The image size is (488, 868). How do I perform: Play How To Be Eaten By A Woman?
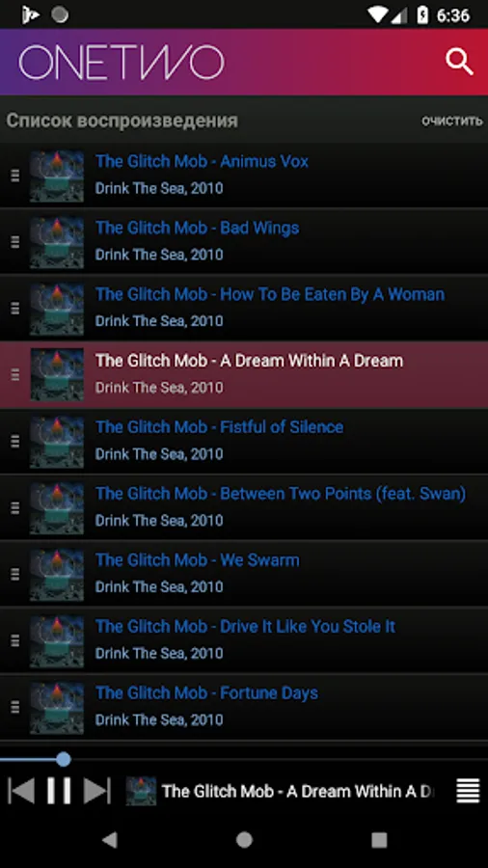click(x=244, y=308)
